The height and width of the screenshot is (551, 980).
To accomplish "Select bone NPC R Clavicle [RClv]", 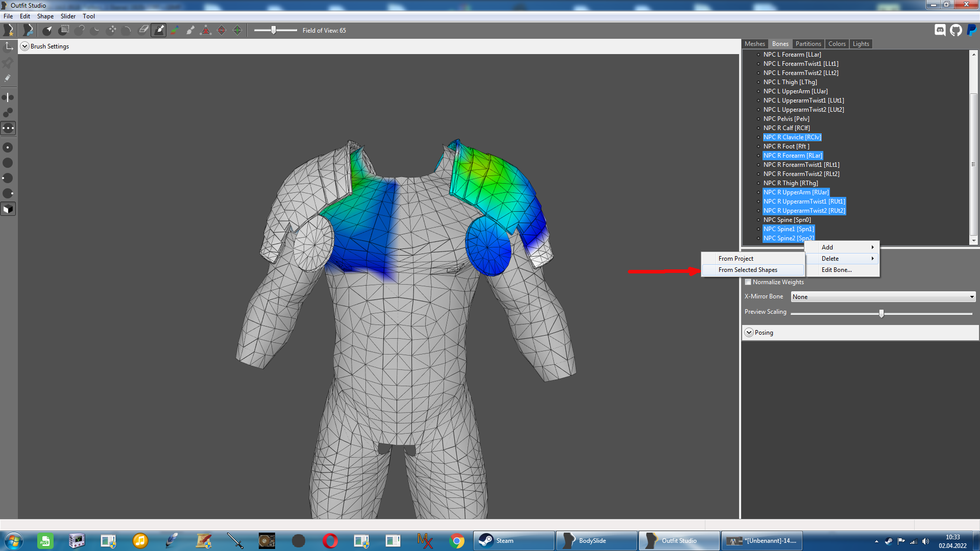I will click(792, 137).
